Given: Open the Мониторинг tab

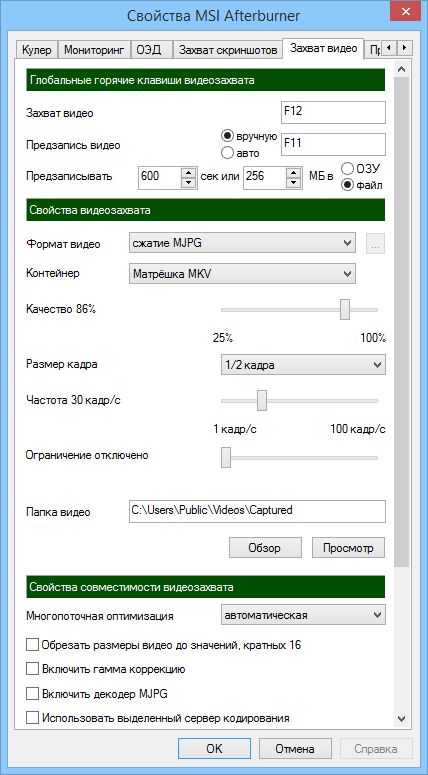Looking at the screenshot, I should (x=93, y=50).
